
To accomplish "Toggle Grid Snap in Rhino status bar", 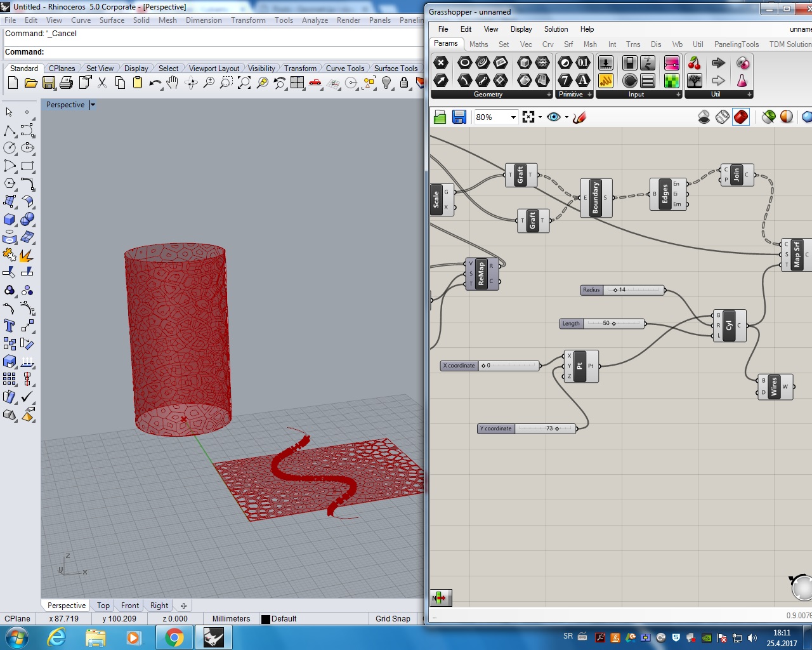I will pyautogui.click(x=393, y=618).
